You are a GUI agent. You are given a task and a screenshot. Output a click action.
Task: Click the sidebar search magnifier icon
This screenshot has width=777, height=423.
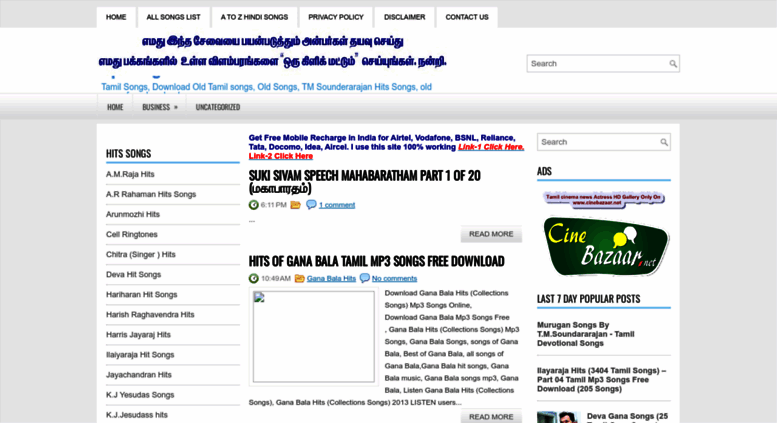click(x=664, y=142)
